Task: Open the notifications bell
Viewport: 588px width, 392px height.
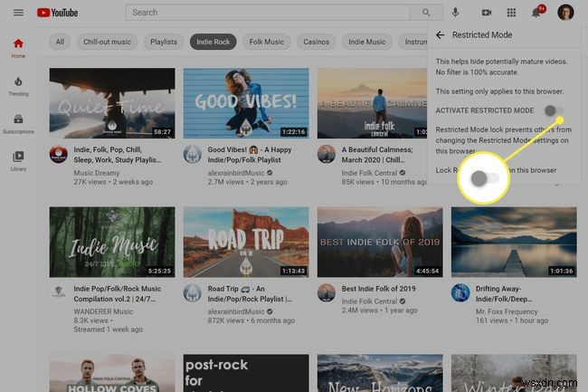Action: (536, 13)
